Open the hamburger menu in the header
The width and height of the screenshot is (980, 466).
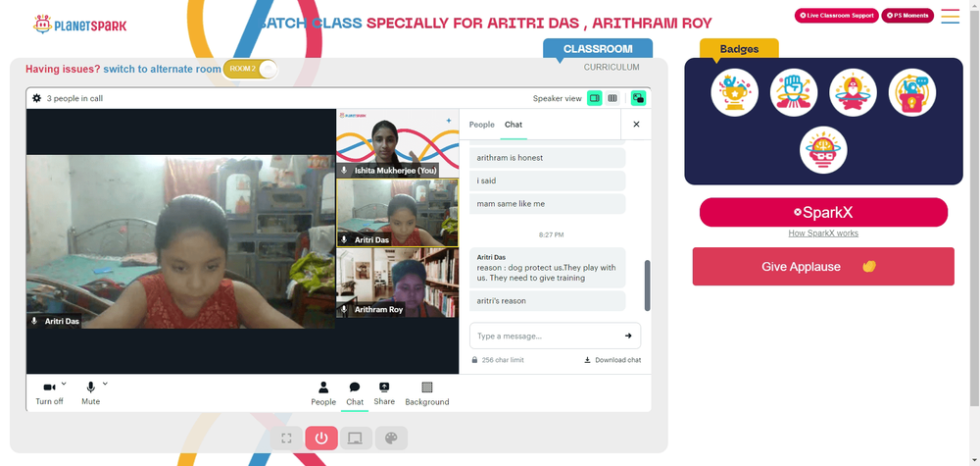coord(950,17)
